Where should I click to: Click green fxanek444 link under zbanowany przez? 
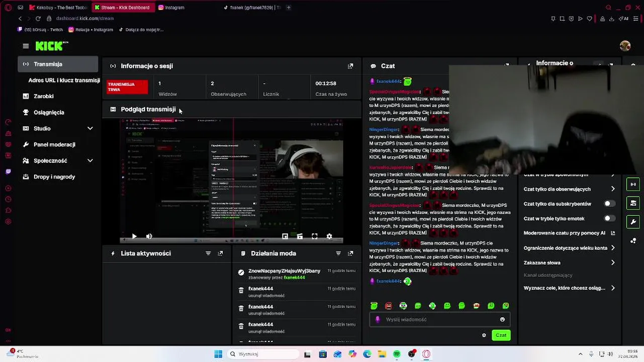[294, 278]
